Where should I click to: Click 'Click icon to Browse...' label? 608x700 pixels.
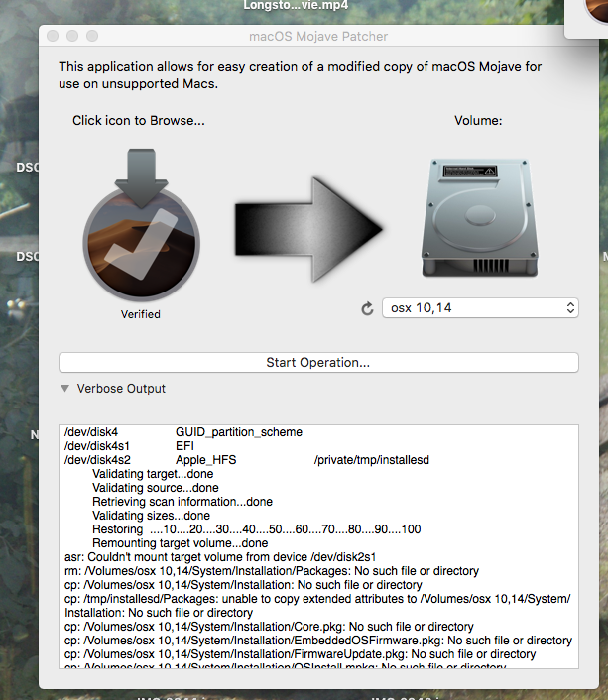click(139, 121)
